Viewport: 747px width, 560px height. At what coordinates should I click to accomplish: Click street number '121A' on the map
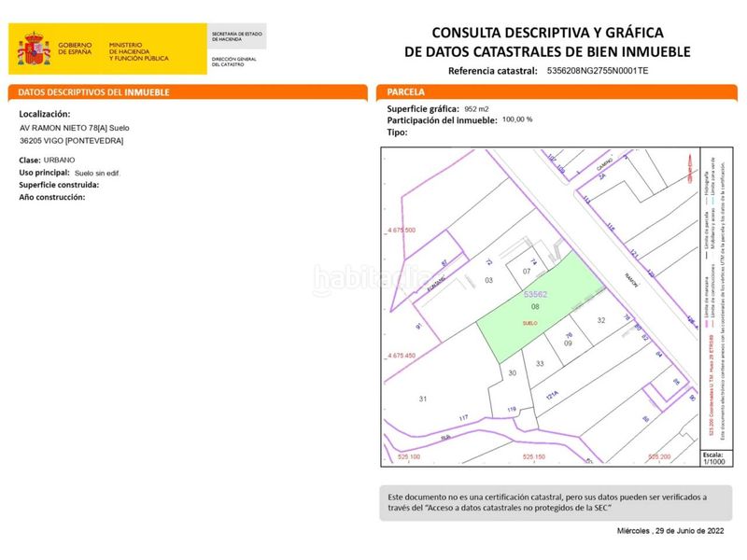552,395
